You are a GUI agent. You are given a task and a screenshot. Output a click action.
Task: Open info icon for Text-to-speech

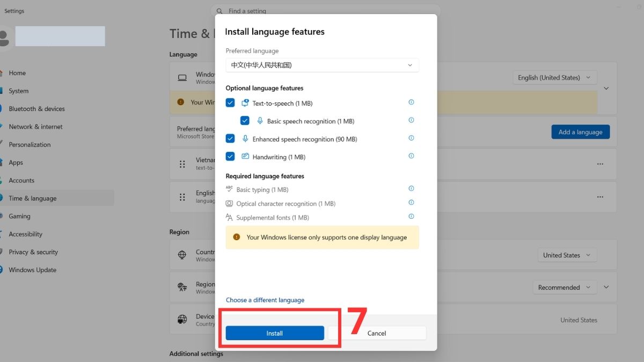(412, 102)
